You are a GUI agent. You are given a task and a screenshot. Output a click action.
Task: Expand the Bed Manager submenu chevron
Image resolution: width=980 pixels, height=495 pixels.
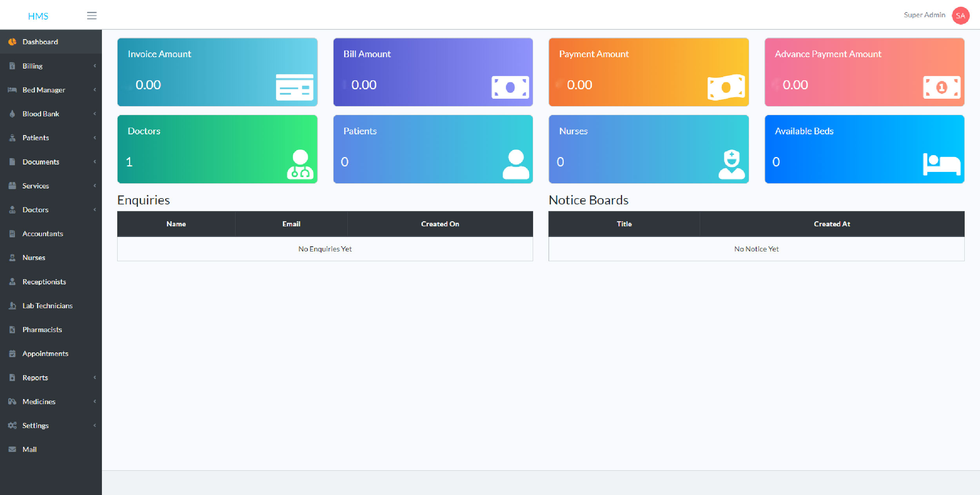click(x=94, y=90)
